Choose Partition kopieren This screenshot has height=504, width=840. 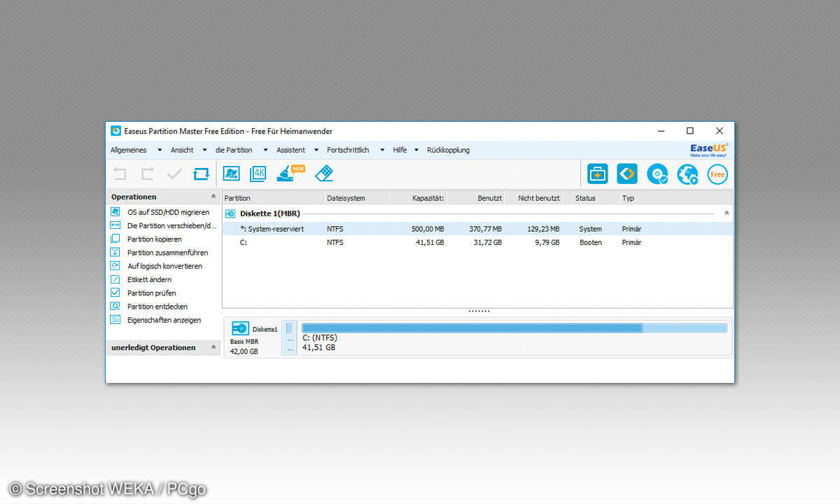coord(154,239)
